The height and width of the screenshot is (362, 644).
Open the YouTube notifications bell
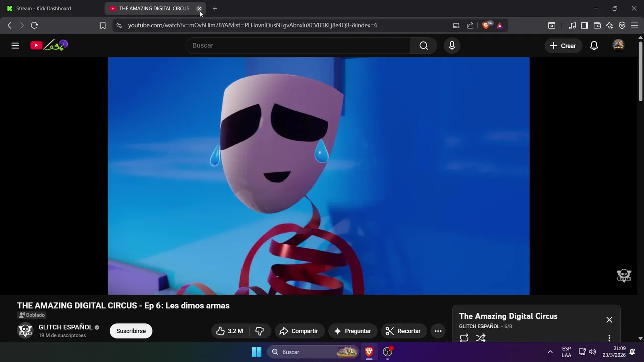click(x=594, y=45)
